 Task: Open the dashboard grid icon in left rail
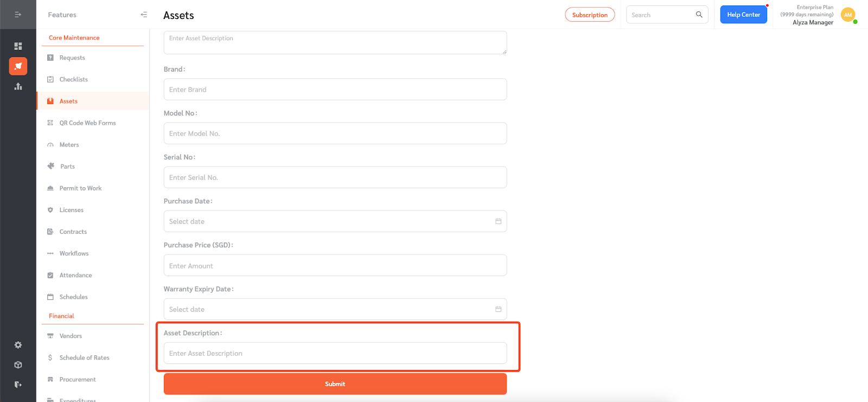(18, 46)
